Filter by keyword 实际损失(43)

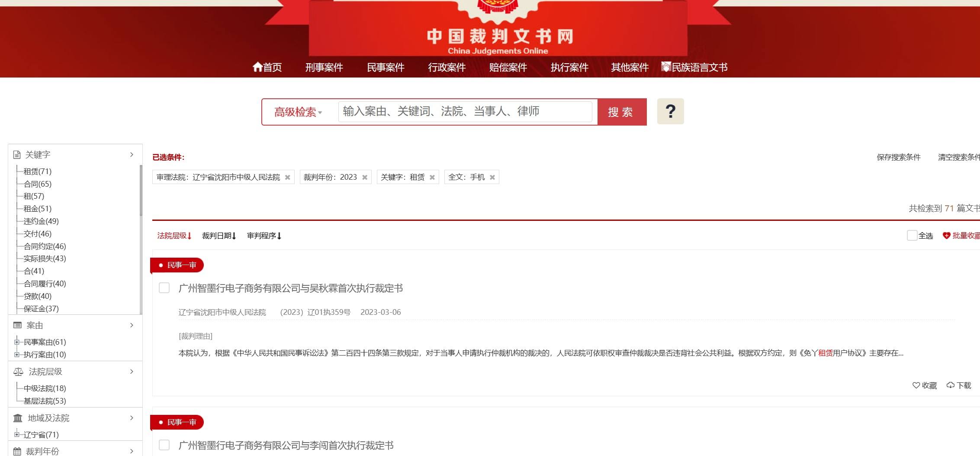coord(45,259)
